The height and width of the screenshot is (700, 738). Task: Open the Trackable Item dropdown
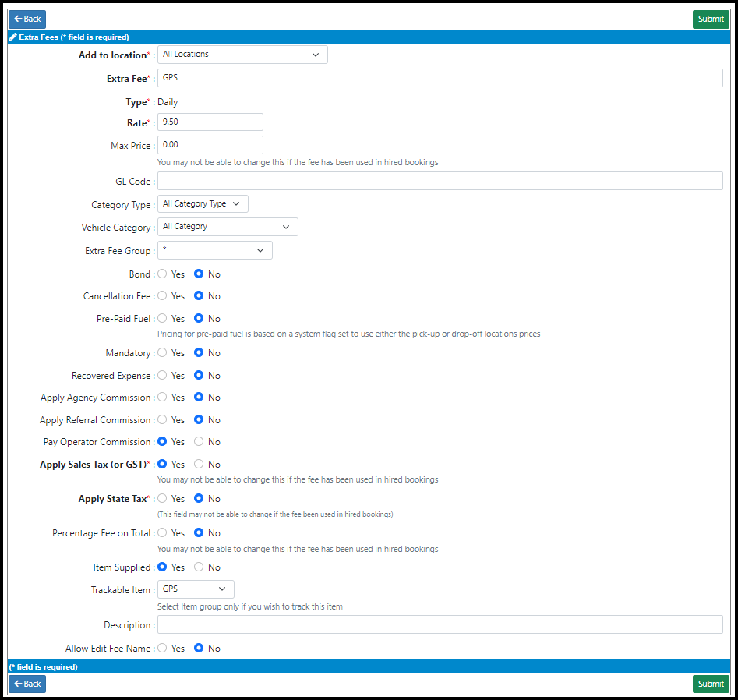click(196, 589)
